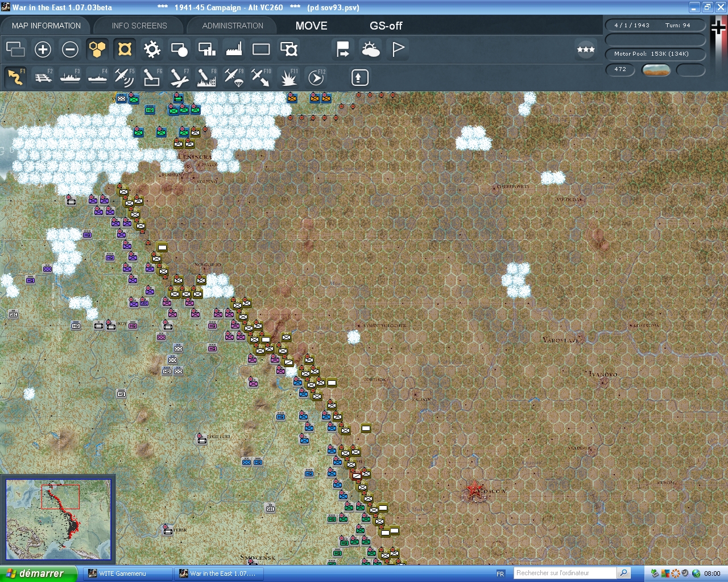Switch to the INFO SCREENS tab

click(x=139, y=26)
